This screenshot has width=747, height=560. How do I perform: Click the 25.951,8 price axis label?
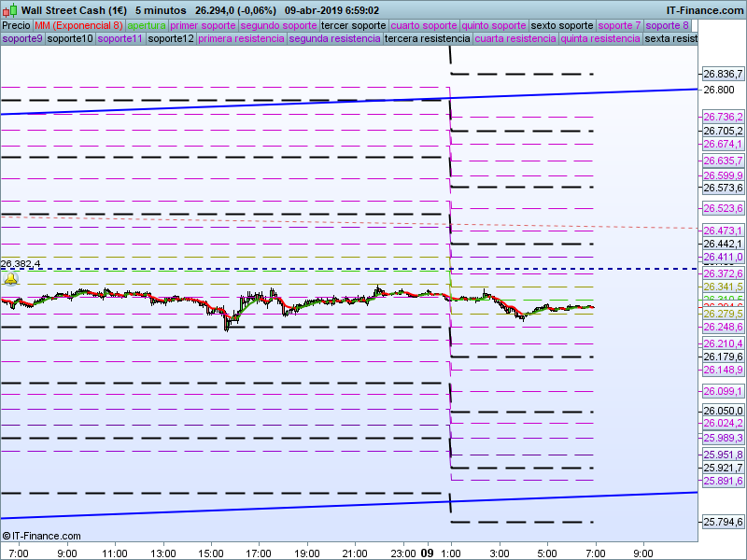(x=723, y=455)
